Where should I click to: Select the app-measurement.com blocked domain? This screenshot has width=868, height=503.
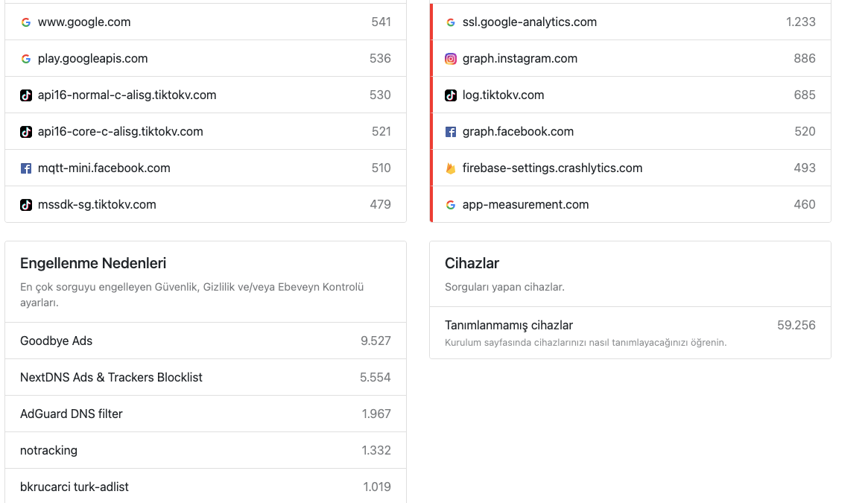(526, 205)
